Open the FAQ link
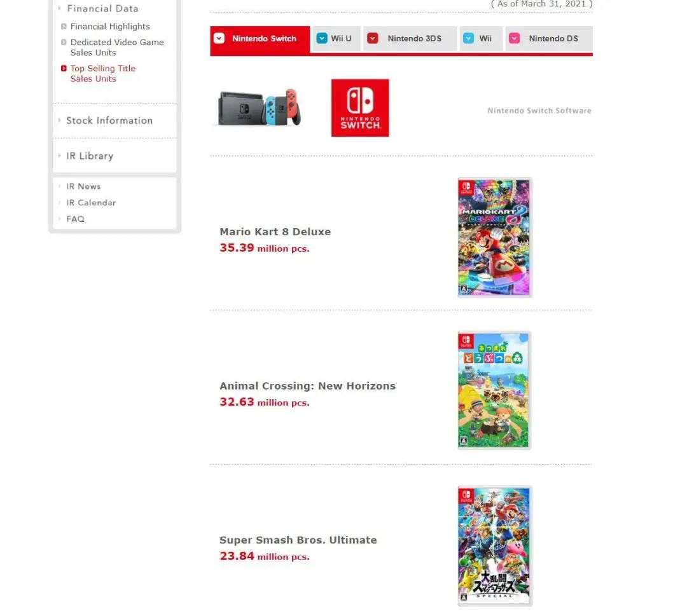Viewport: 687px width, 616px height. [75, 219]
